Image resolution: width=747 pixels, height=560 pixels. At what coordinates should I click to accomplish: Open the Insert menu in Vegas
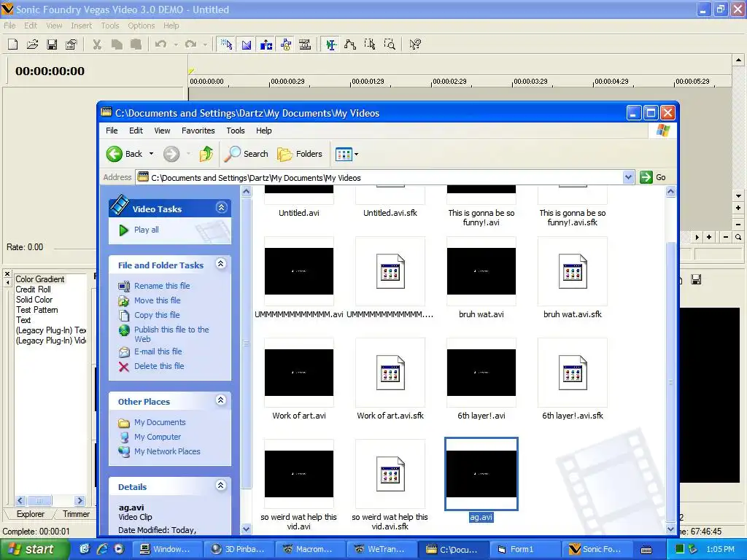(82, 26)
